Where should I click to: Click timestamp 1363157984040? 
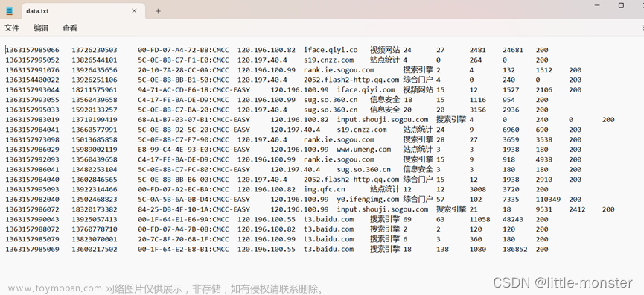(33, 180)
